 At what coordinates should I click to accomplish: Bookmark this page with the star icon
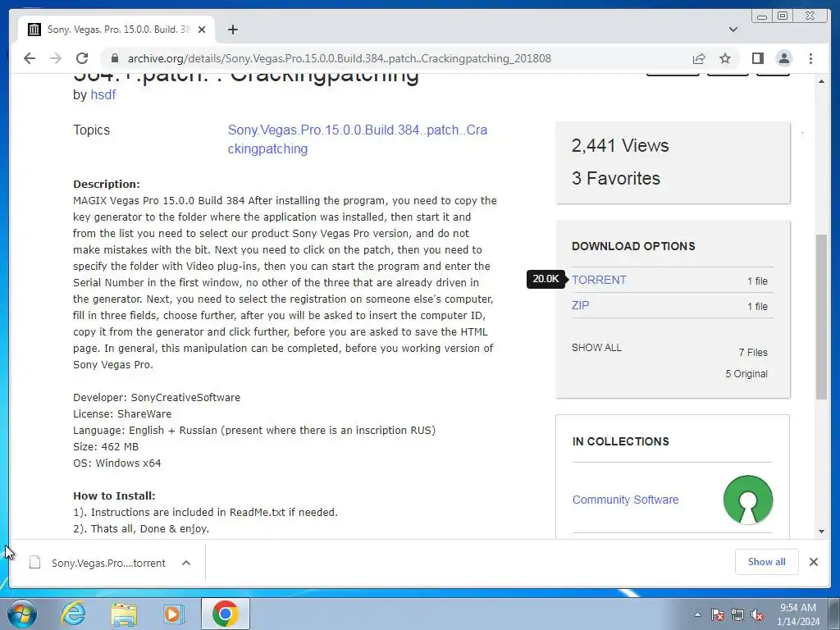(725, 58)
